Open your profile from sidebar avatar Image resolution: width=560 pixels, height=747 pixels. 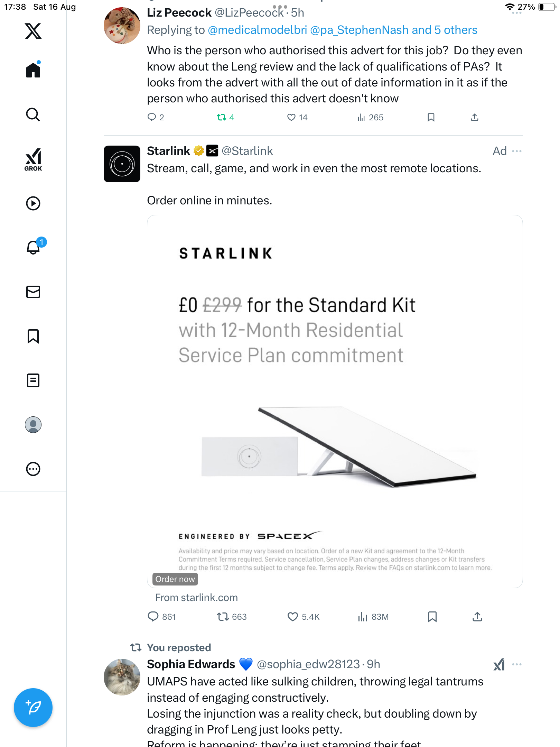click(x=33, y=425)
